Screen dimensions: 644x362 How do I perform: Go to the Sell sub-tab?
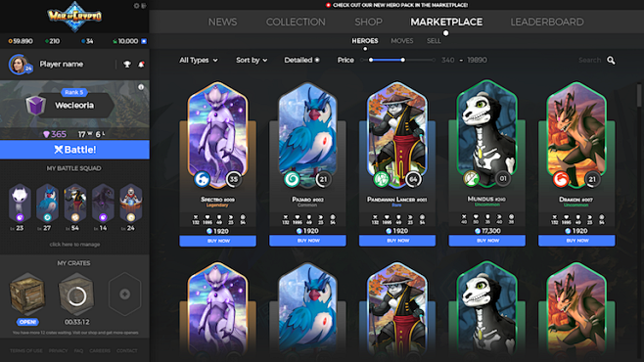(x=434, y=41)
